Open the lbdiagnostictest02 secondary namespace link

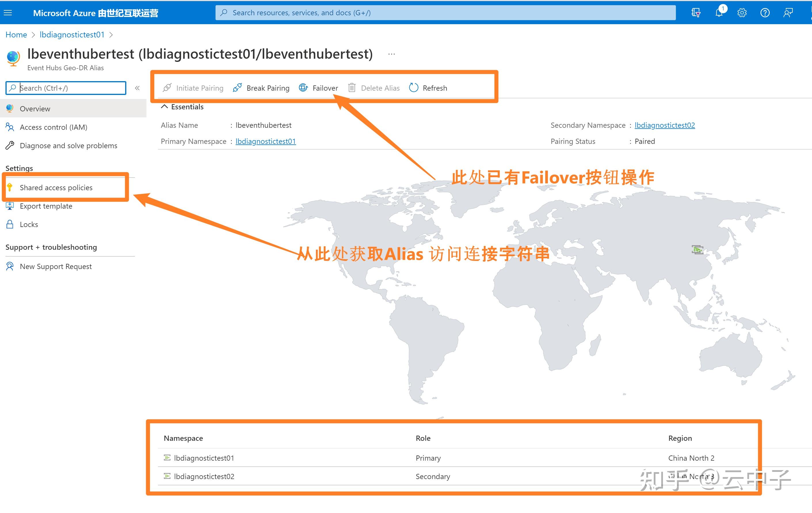(664, 125)
